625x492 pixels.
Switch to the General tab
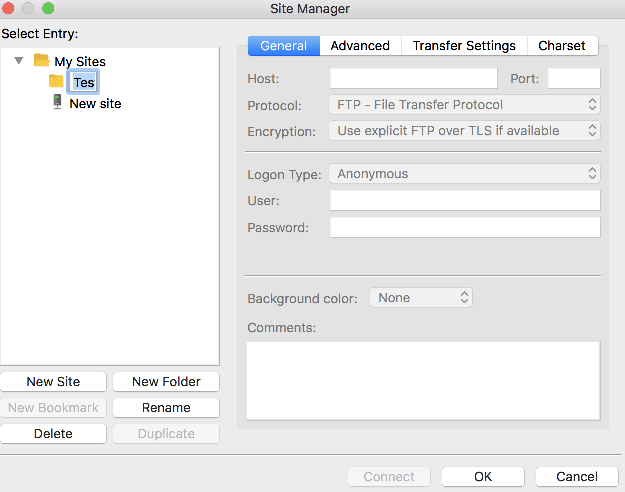click(x=284, y=46)
